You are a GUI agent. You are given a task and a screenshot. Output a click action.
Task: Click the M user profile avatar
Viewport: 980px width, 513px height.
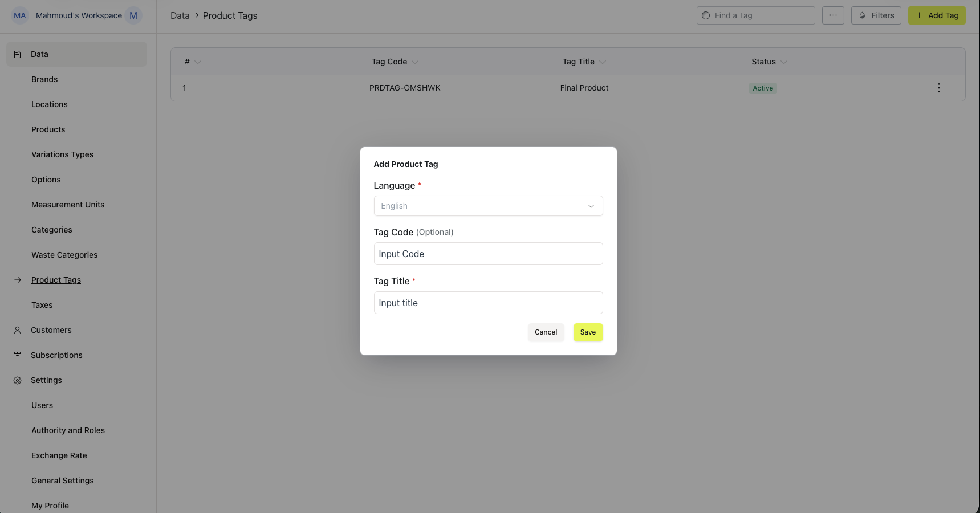point(133,15)
